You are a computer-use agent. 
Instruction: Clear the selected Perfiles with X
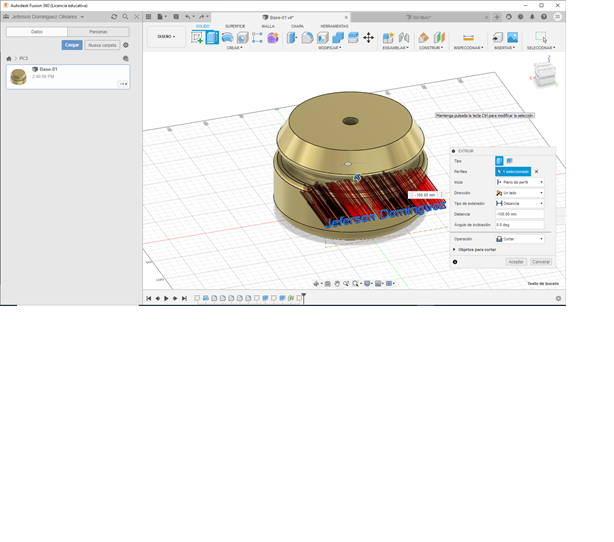click(536, 172)
